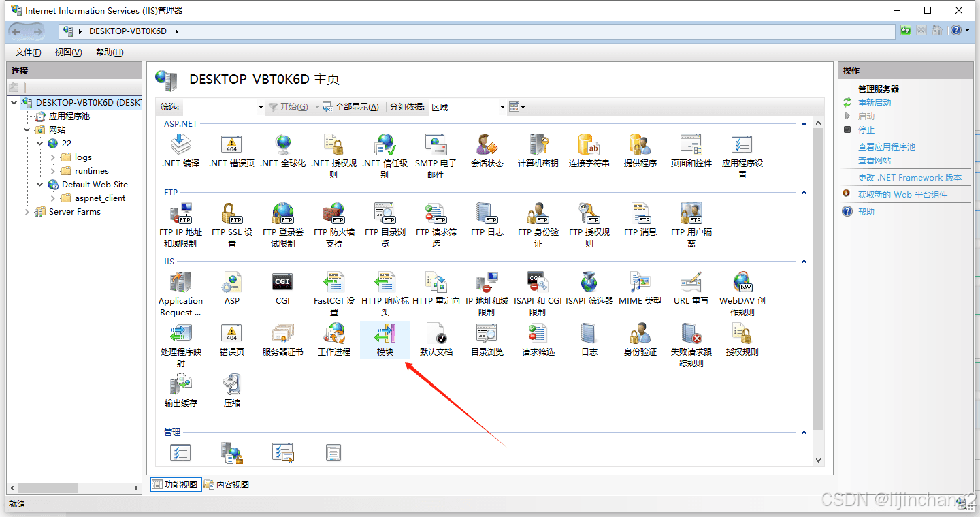Click 重新启动 server action
Screen dimensions: 980x517
875,103
